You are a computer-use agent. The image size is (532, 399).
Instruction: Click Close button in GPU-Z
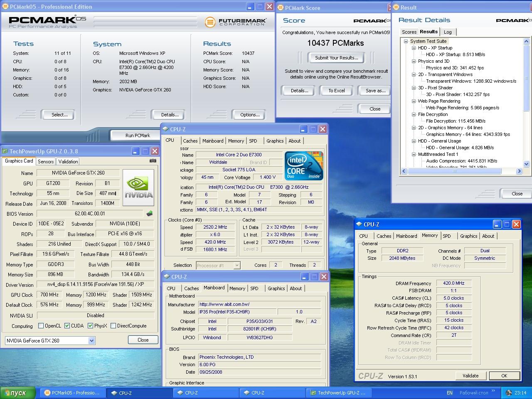[143, 340]
